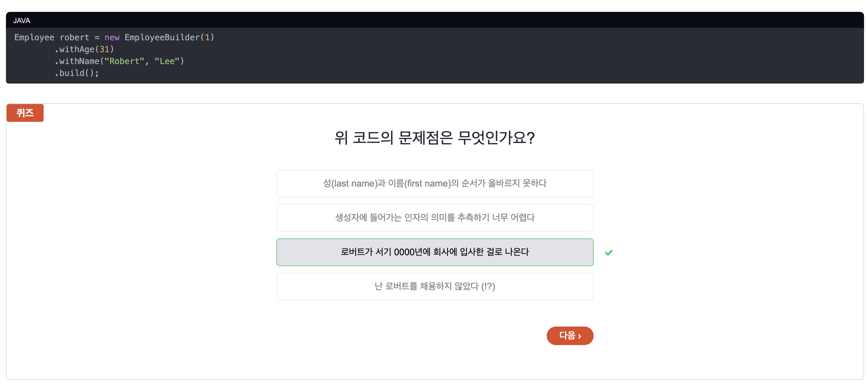Click the green checkmark beside the selected answer
This screenshot has width=868, height=387.
click(x=609, y=252)
